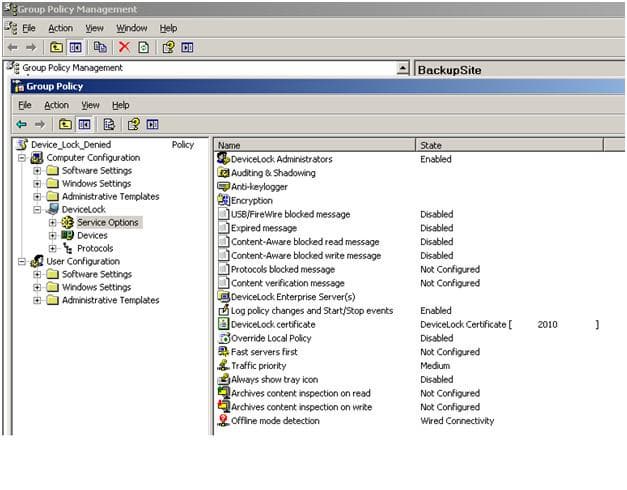Select Content-Aware blocked read message row
Screen dimensions: 627x490
point(305,242)
